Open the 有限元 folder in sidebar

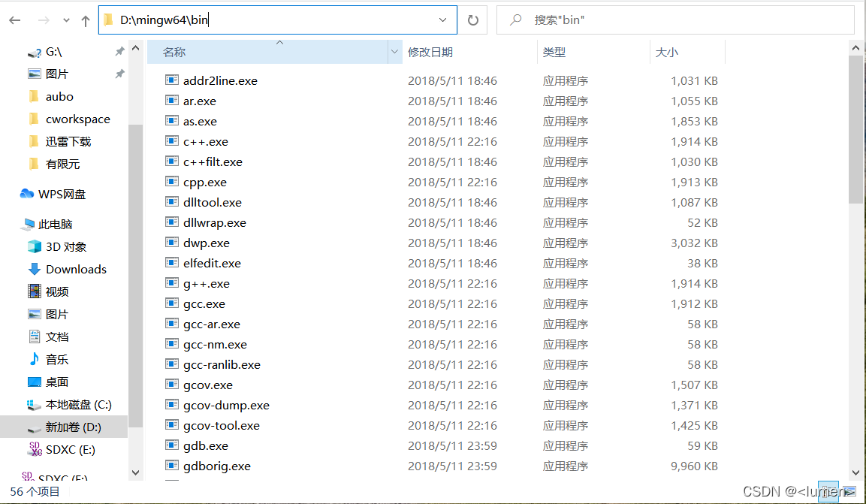click(62, 164)
